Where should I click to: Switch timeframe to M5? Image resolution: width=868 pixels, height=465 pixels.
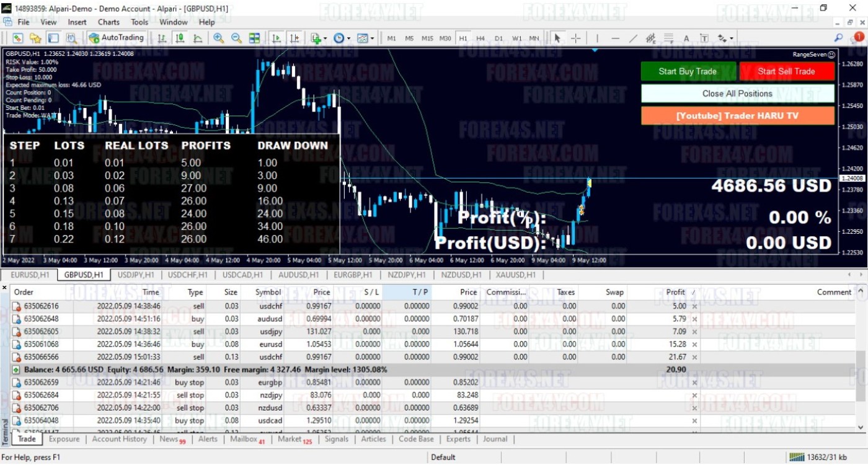click(x=409, y=38)
